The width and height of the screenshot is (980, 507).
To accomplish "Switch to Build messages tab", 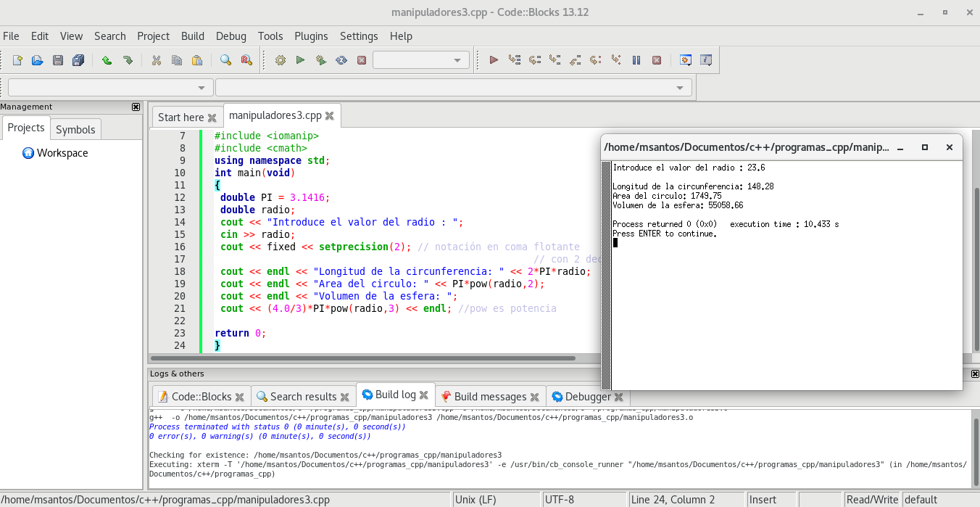I will click(x=489, y=397).
